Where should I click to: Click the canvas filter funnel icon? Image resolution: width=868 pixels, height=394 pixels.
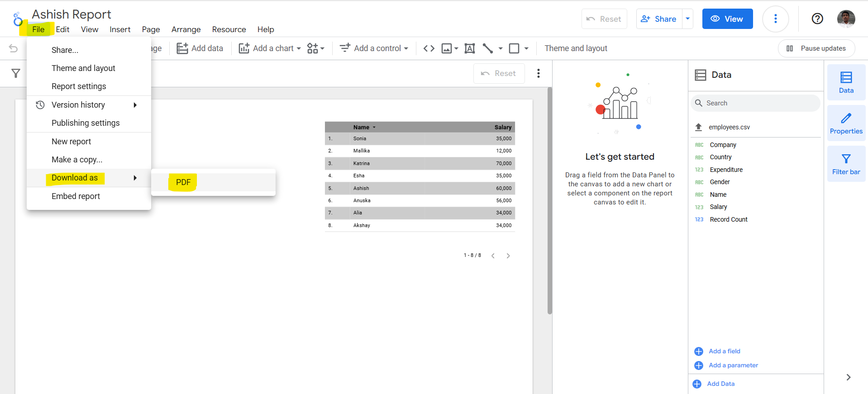16,73
